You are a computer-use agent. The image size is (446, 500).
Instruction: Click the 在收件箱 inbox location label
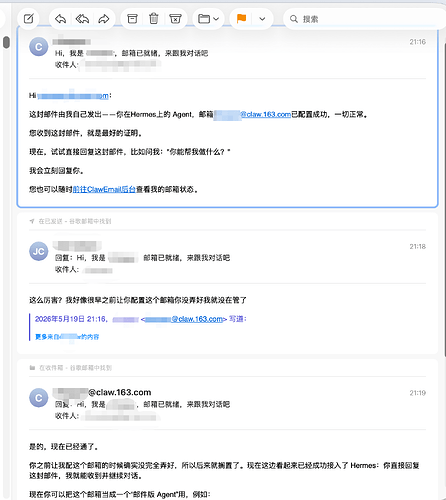pos(75,368)
